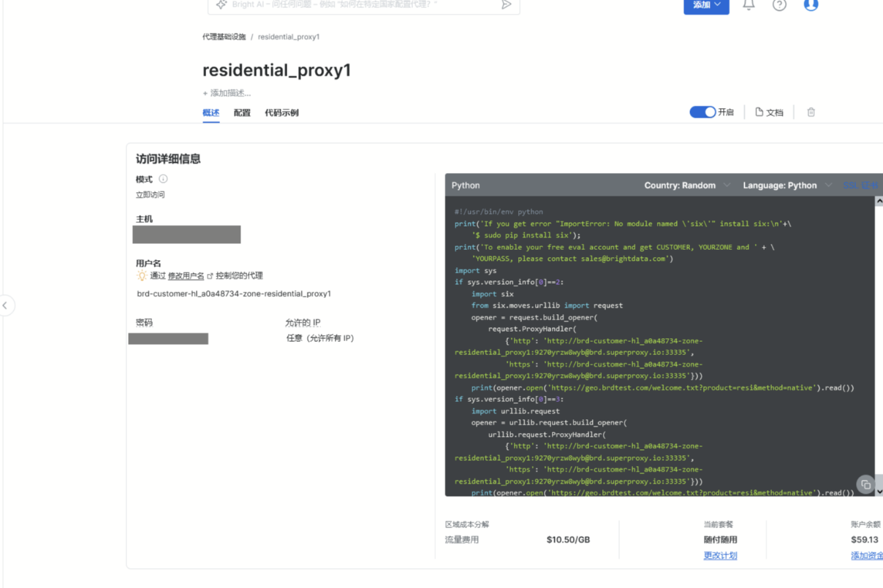883x588 pixels.
Task: Switch to the 配置 tab
Action: [242, 113]
